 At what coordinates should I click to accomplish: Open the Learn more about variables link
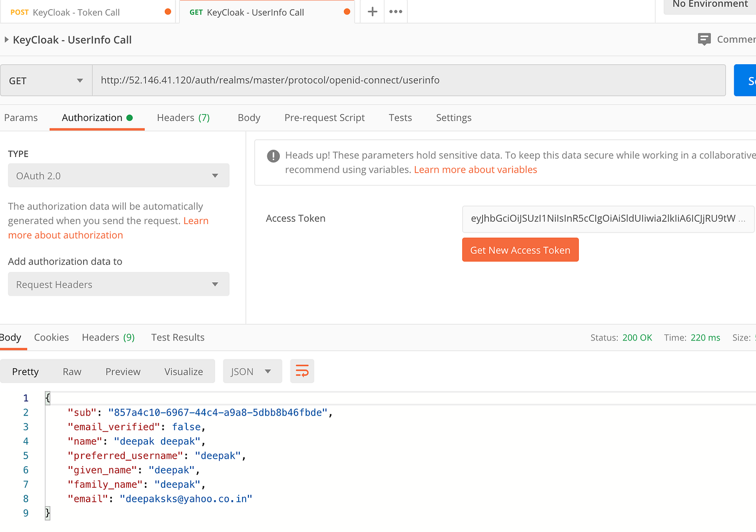pos(475,169)
